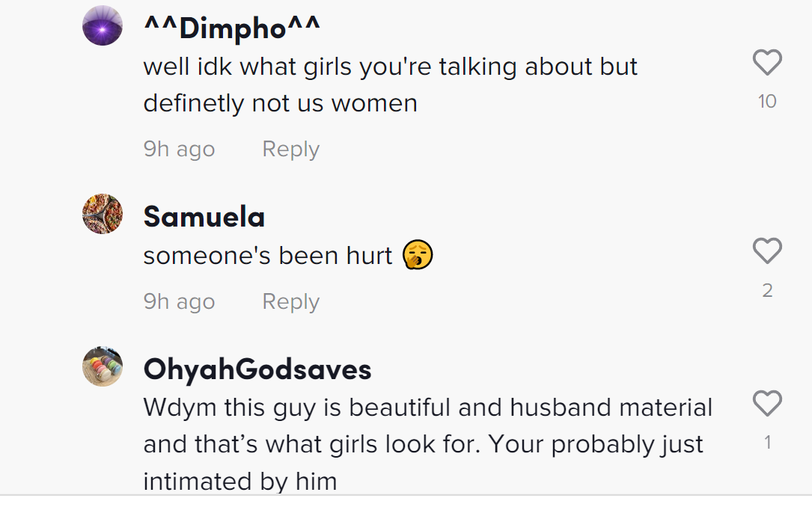Reply to the ^^Dimpho^^ comment
This screenshot has height=507, width=812.
click(x=290, y=150)
